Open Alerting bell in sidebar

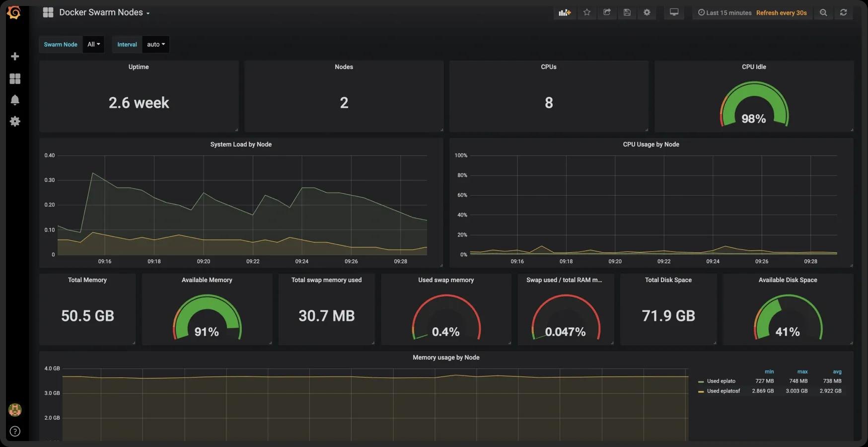click(x=15, y=100)
